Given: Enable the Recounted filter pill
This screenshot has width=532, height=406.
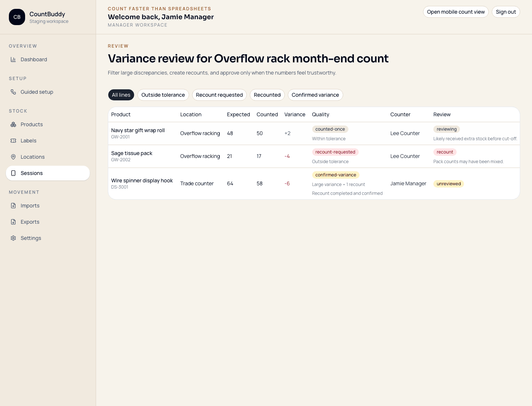Looking at the screenshot, I should (267, 95).
